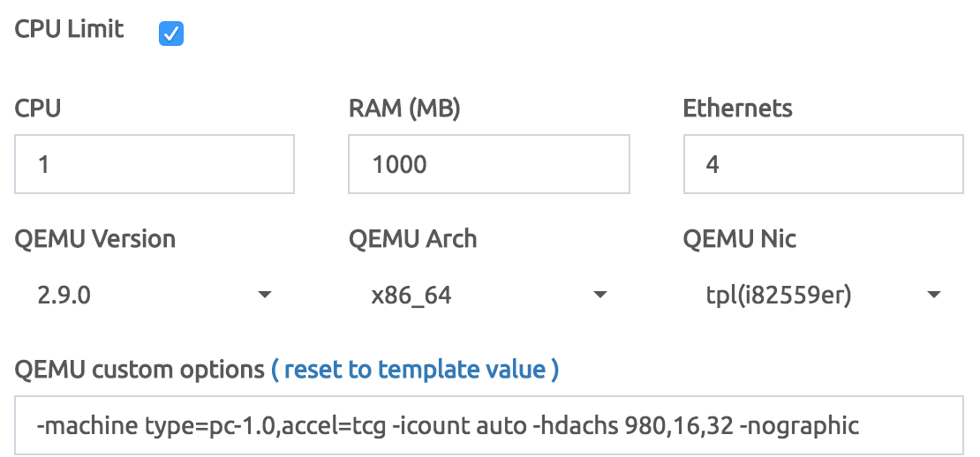Viewport: 980px width, 457px height.
Task: Click the CPU Limit label text
Action: click(x=69, y=29)
